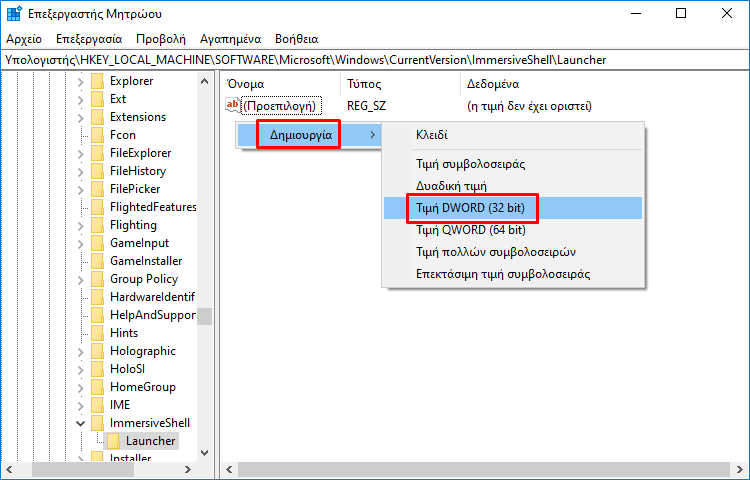Click the Extensions folder icon
Screen dimensions: 750x480
[x=98, y=117]
